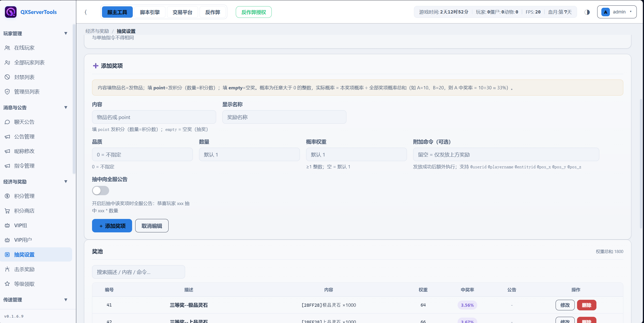The image size is (644, 323).
Task: Open 等级领取 star icon
Action: coord(7,284)
